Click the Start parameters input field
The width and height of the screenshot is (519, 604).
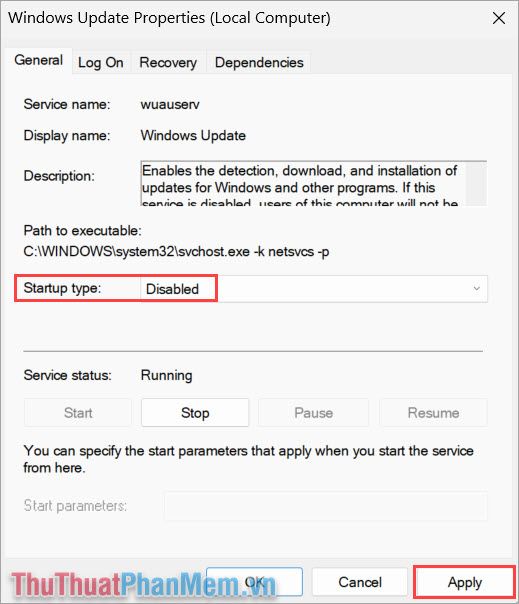pos(326,506)
